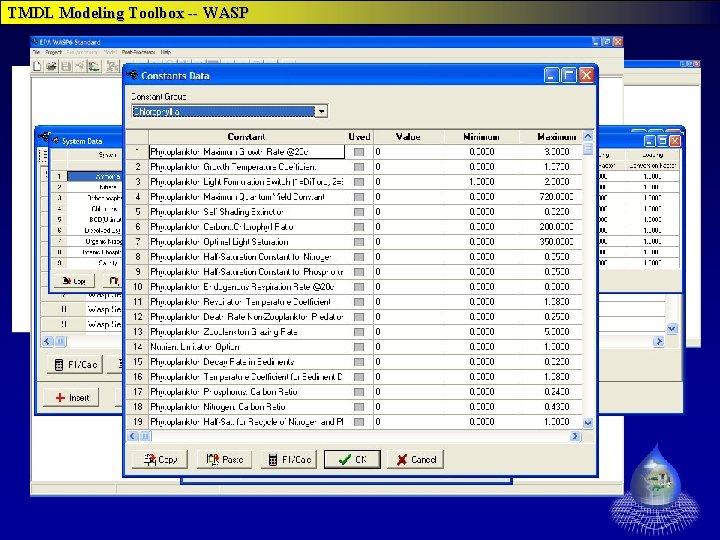Open the Constant Group dropdown

321,111
